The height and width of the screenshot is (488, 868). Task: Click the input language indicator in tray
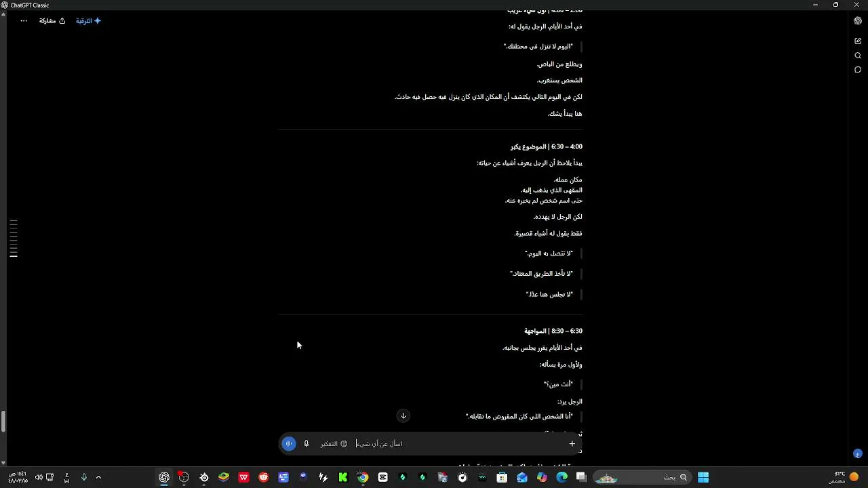coord(66,478)
